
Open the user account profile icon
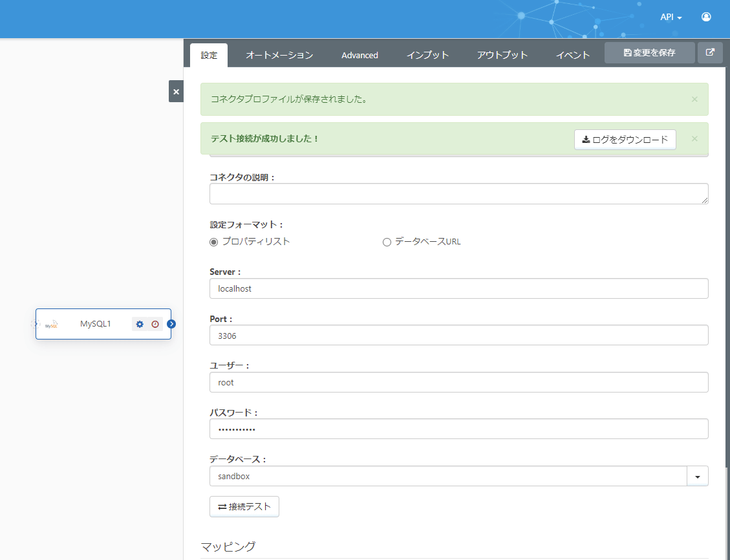(x=706, y=17)
